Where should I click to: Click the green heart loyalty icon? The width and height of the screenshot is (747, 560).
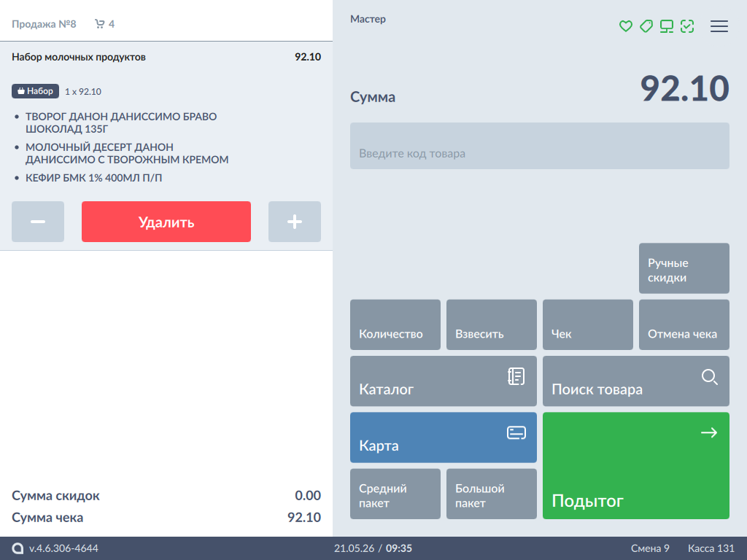(x=625, y=26)
